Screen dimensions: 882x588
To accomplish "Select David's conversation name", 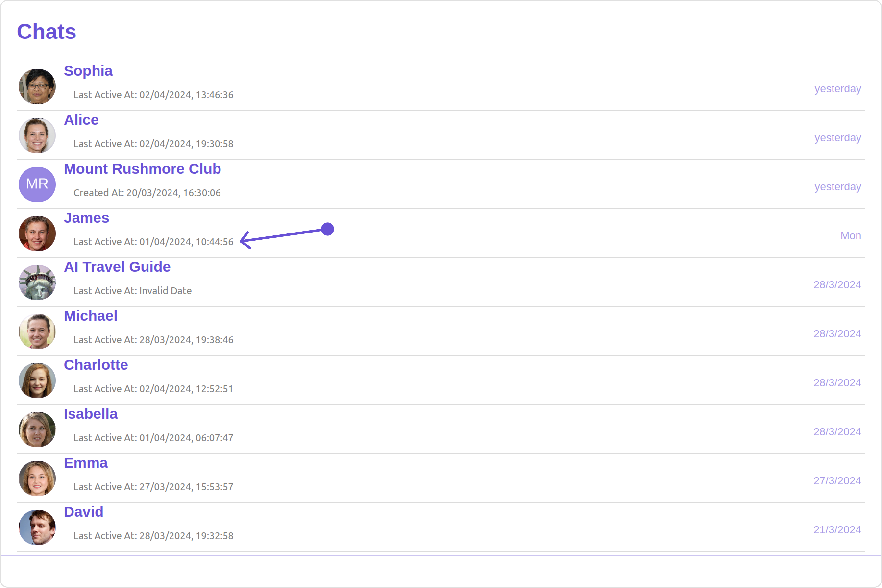I will click(83, 512).
